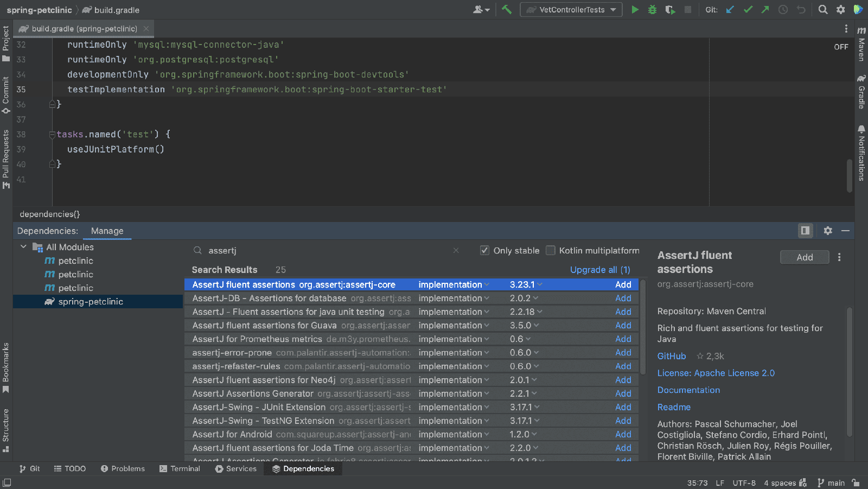868x489 pixels.
Task: Open version dropdown showing 2.2.18
Action: tap(526, 312)
